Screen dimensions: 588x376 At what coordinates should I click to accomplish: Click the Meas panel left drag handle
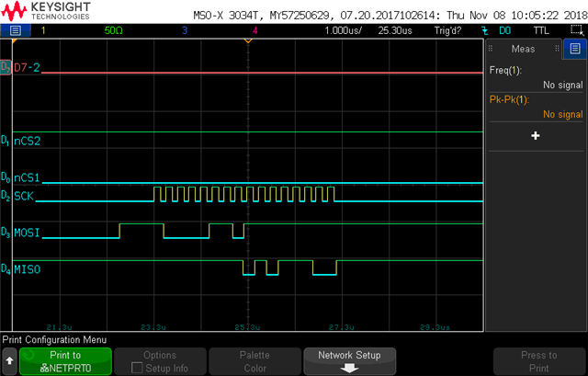[x=490, y=49]
